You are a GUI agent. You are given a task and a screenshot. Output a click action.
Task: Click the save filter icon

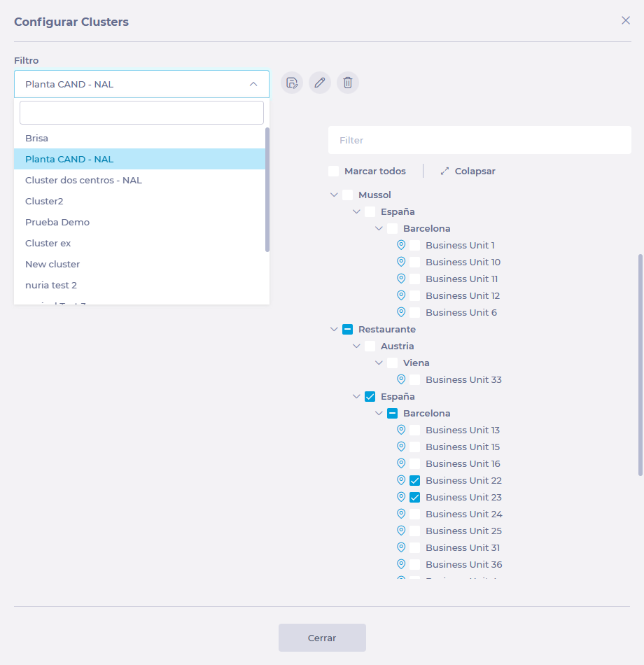point(292,83)
